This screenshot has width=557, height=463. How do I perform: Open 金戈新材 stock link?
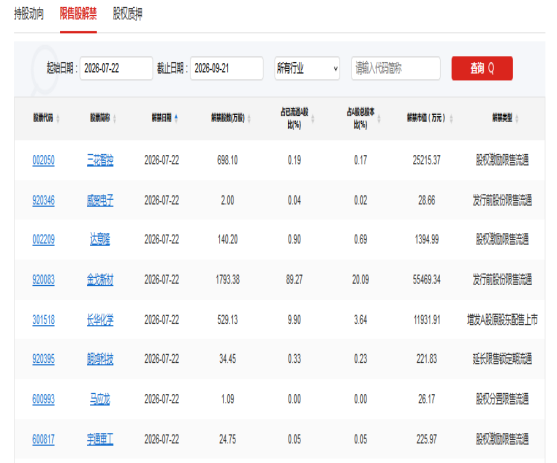coord(100,280)
